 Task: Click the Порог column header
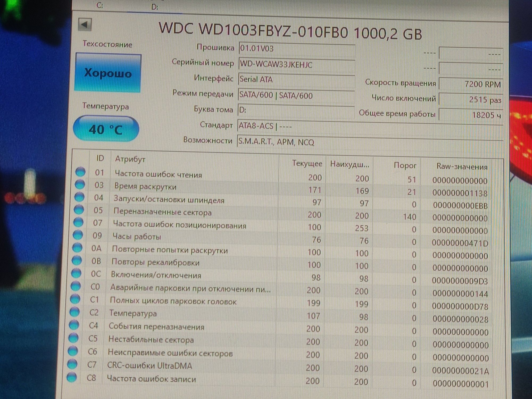point(405,165)
